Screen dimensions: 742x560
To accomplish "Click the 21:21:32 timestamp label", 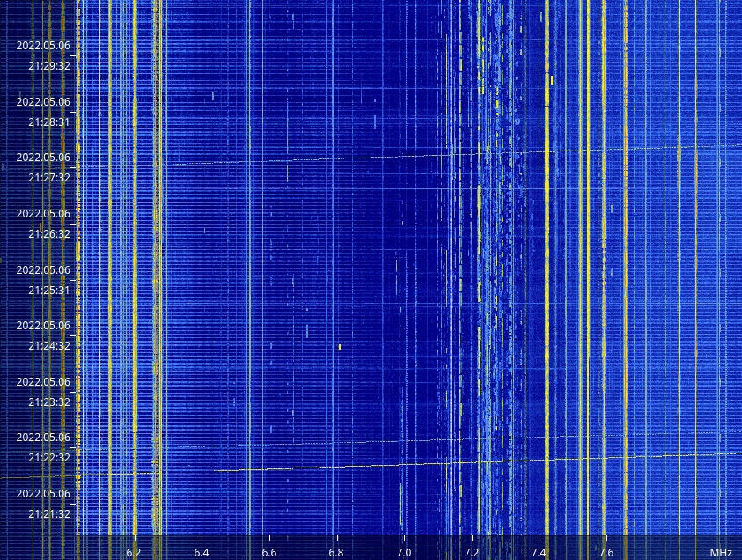I will tap(49, 514).
